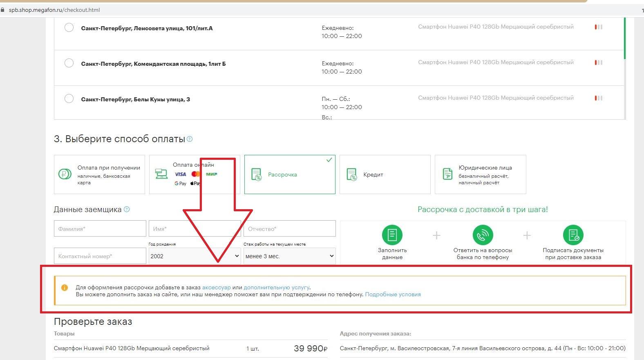Click the phone call step icon
The width and height of the screenshot is (644, 360).
click(483, 235)
